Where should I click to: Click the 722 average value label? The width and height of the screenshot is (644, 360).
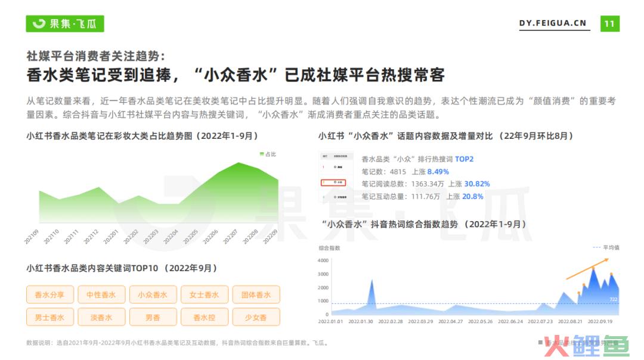pyautogui.click(x=614, y=299)
